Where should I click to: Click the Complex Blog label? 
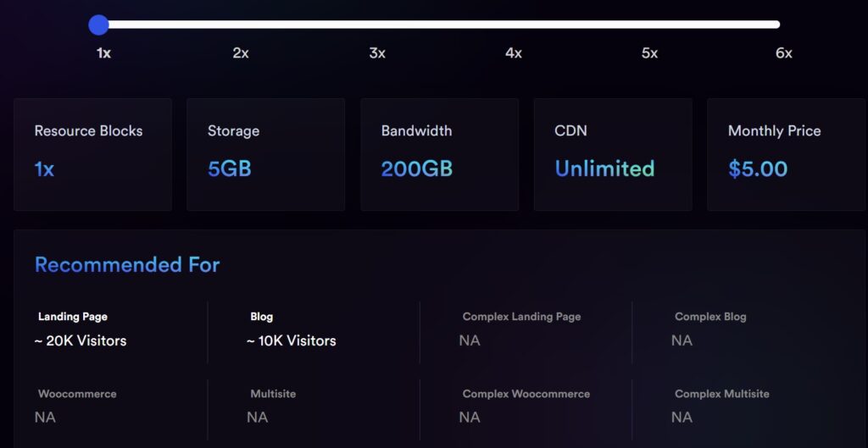tap(710, 317)
